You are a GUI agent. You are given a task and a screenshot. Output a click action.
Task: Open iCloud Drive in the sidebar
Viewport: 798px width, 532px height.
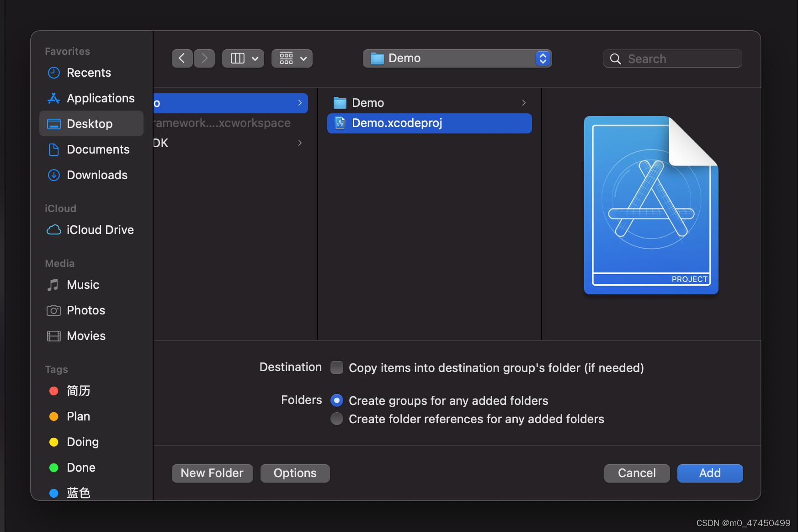point(90,230)
